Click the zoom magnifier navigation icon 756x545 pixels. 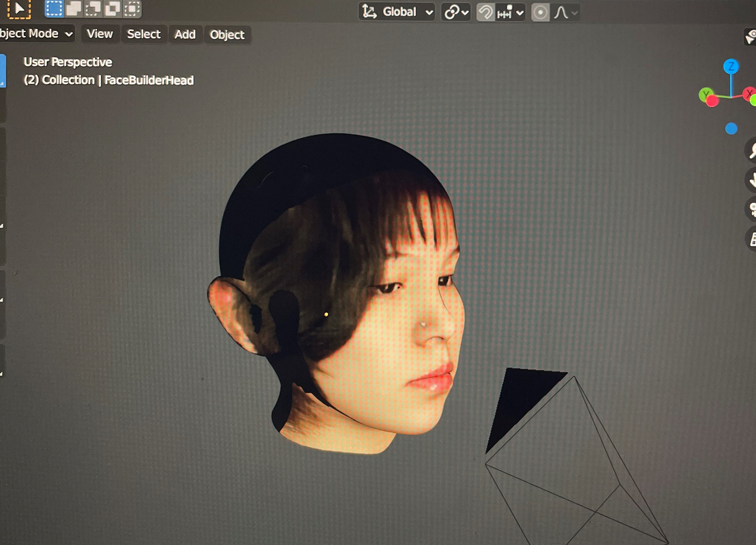pos(751,151)
